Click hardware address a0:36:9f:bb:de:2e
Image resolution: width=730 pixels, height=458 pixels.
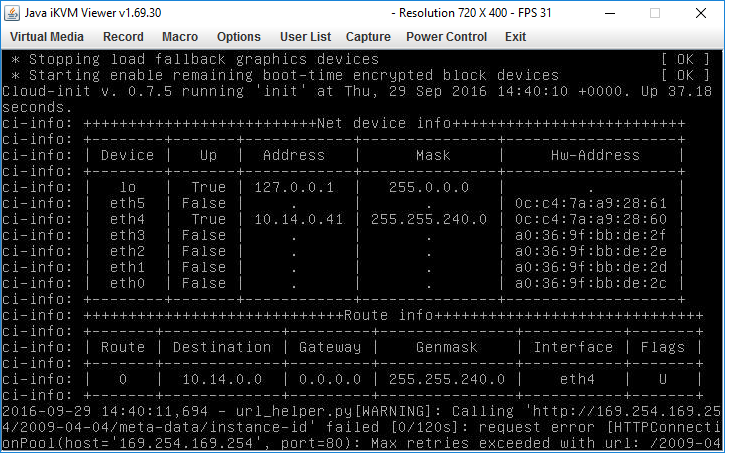click(590, 251)
